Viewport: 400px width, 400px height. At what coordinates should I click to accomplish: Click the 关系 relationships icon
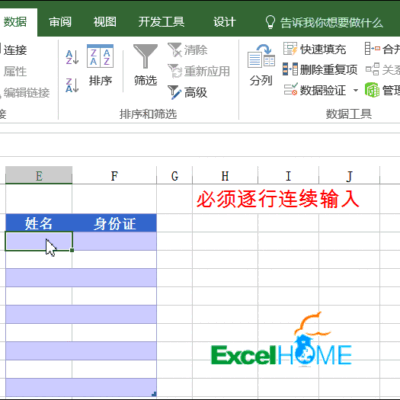click(x=372, y=69)
